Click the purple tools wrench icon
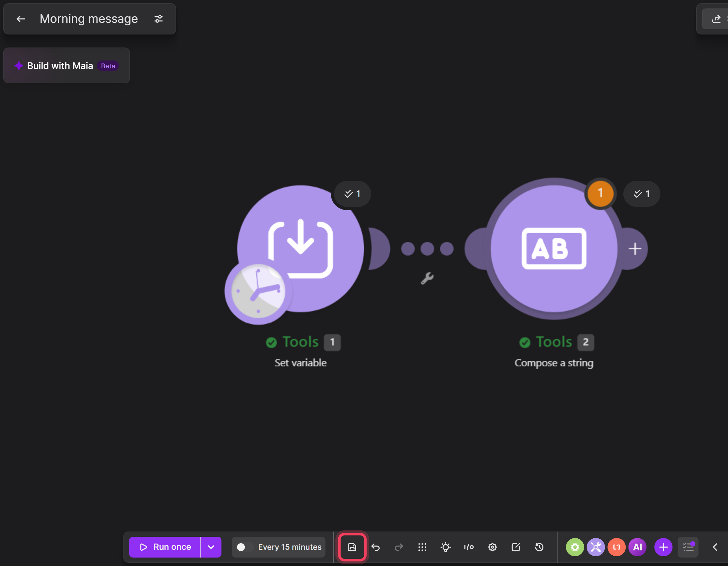This screenshot has height=566, width=728. pyautogui.click(x=596, y=547)
